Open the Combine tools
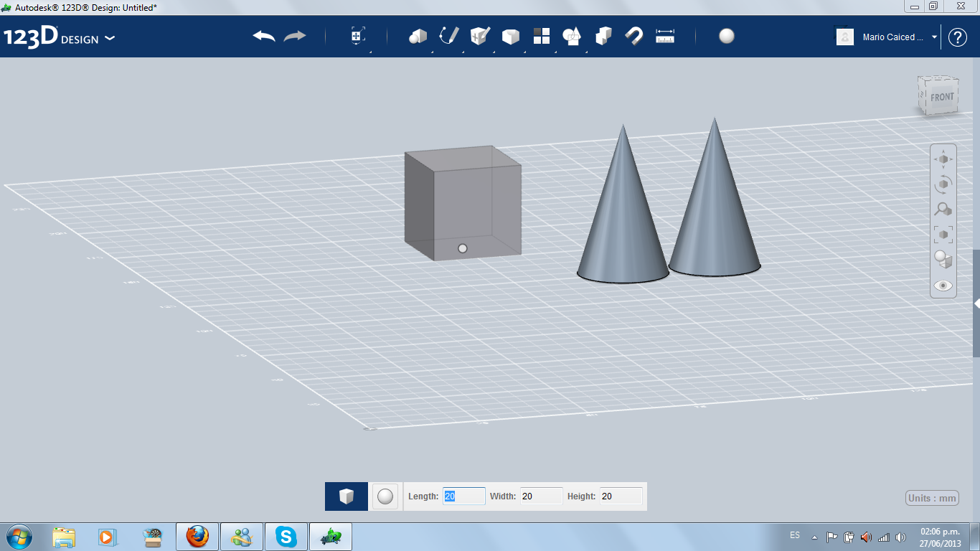Viewport: 980px width, 551px height. (603, 36)
